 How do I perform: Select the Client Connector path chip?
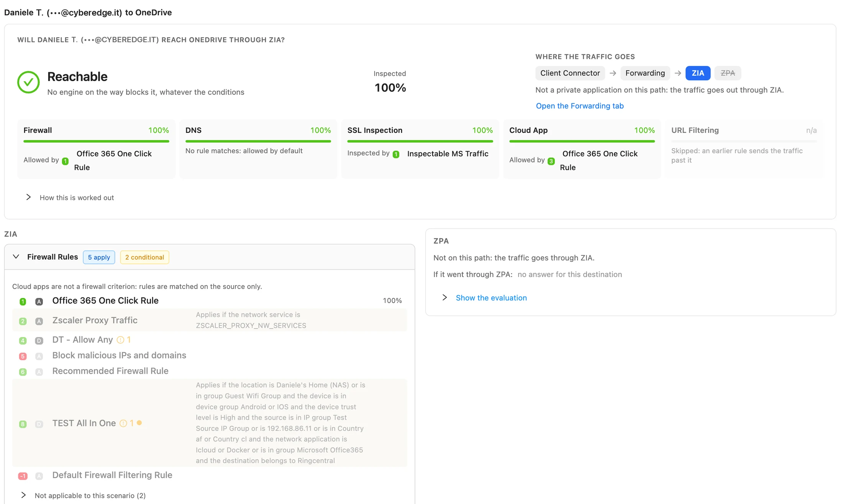click(x=570, y=73)
